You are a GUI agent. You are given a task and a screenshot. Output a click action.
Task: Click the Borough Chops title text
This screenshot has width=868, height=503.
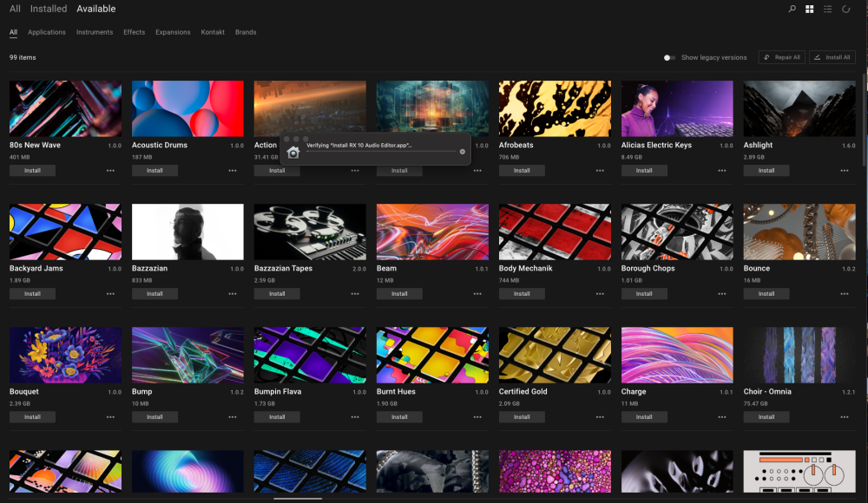(x=648, y=268)
